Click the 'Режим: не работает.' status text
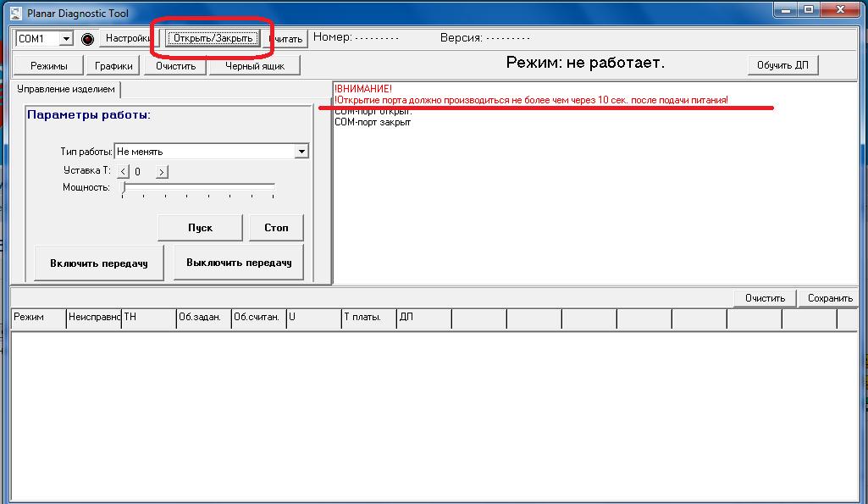The image size is (868, 504). [585, 64]
